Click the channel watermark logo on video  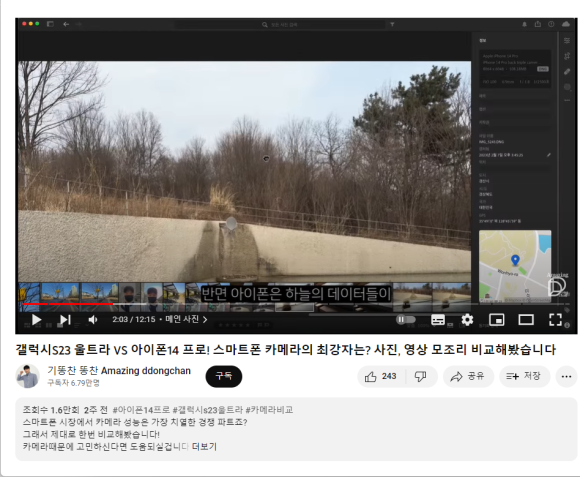point(557,286)
